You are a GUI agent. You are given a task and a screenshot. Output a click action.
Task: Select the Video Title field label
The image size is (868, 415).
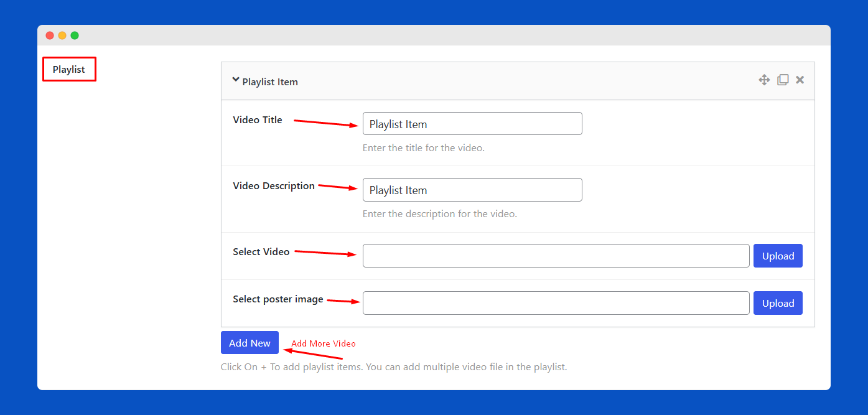(258, 119)
